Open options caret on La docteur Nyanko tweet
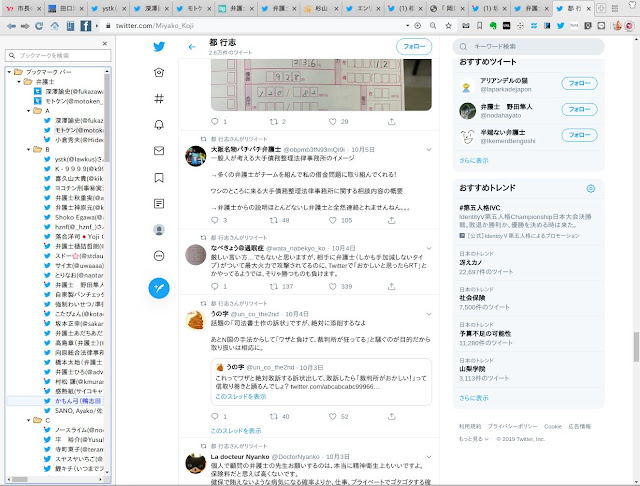 click(429, 457)
